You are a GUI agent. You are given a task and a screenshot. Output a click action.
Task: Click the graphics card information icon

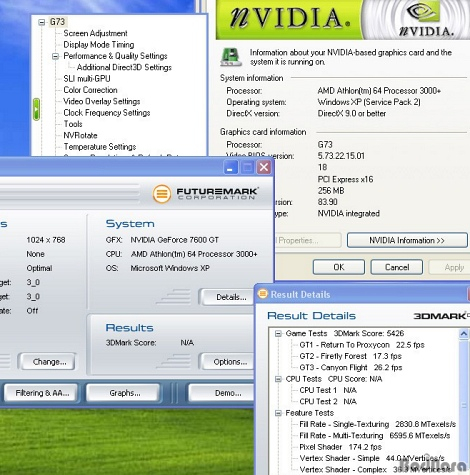pos(231,57)
